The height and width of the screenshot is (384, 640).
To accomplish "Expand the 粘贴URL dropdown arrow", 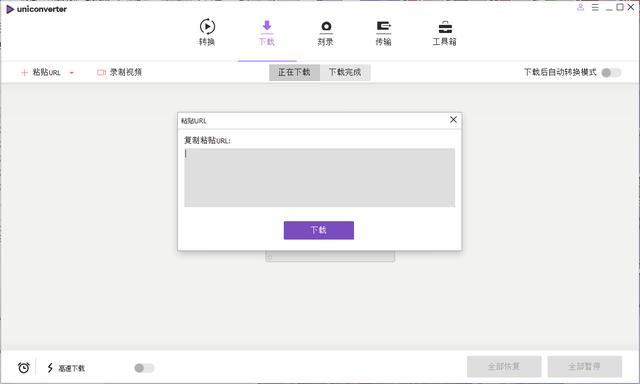I will [71, 73].
